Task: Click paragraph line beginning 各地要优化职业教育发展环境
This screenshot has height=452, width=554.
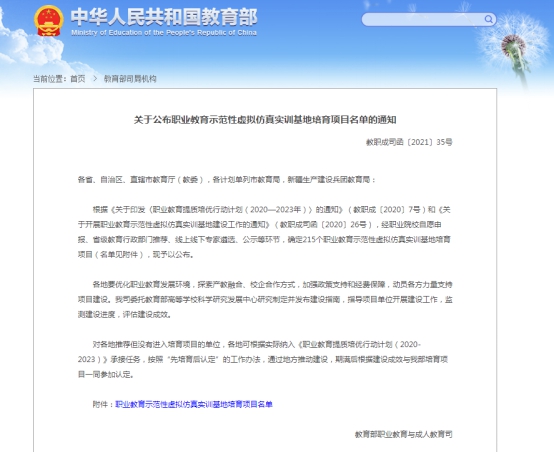Action: click(272, 284)
